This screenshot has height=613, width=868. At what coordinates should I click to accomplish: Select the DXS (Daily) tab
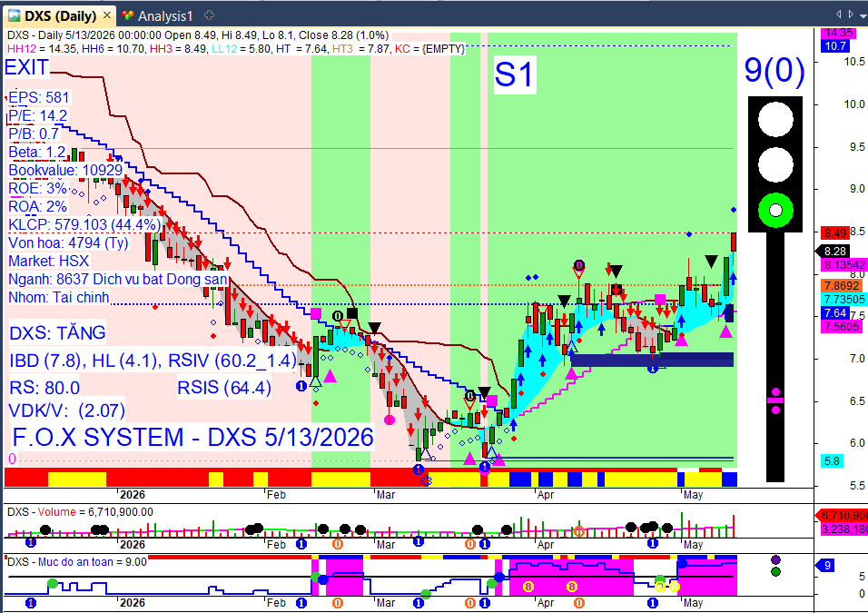(x=60, y=16)
